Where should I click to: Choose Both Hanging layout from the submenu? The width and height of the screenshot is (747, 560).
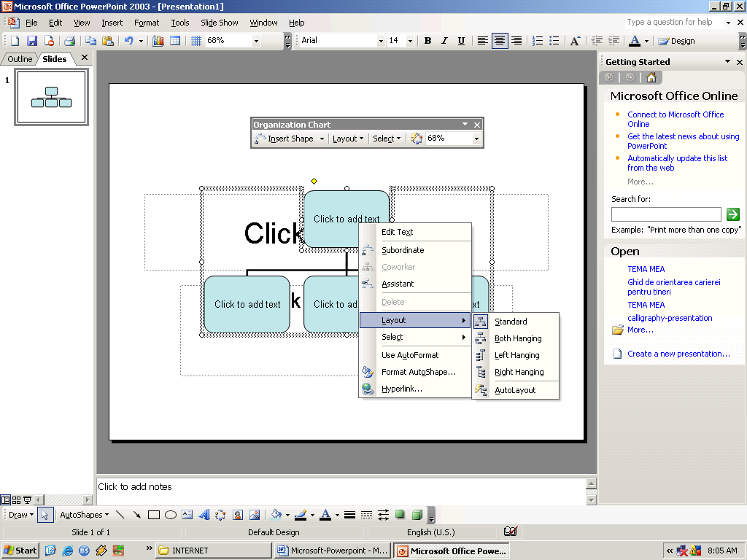pyautogui.click(x=516, y=338)
